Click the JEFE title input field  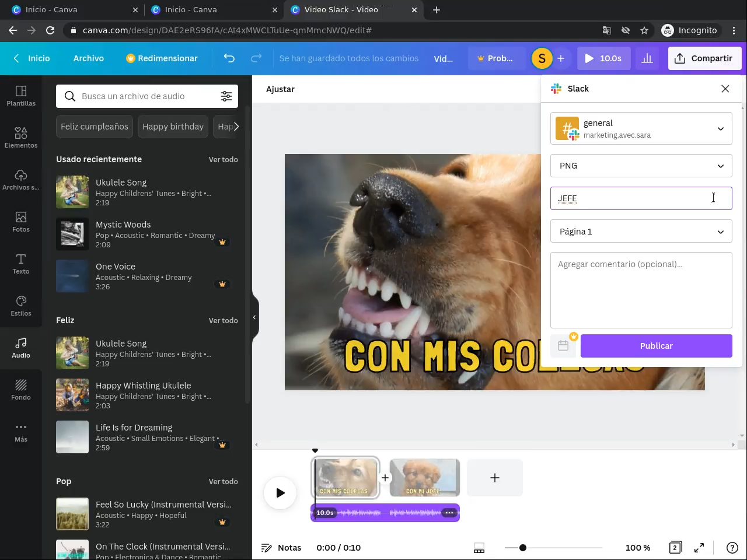(641, 198)
